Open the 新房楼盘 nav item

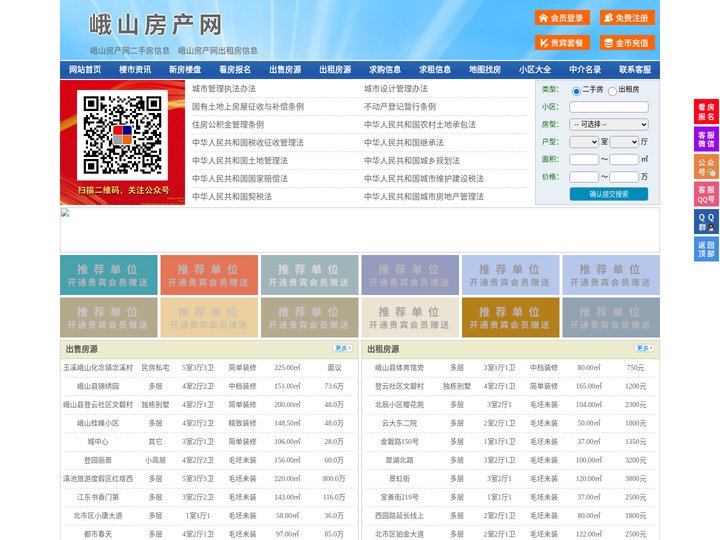pos(185,70)
